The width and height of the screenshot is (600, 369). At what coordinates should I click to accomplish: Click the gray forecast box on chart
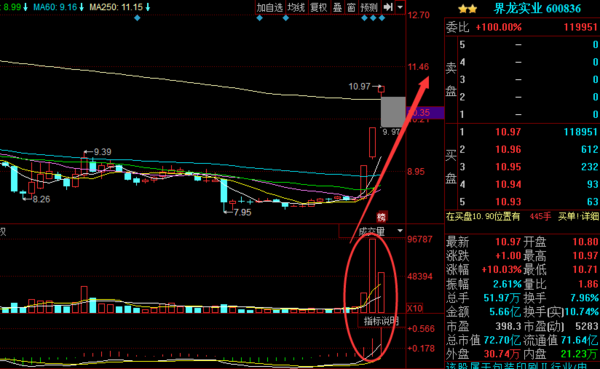tap(393, 112)
